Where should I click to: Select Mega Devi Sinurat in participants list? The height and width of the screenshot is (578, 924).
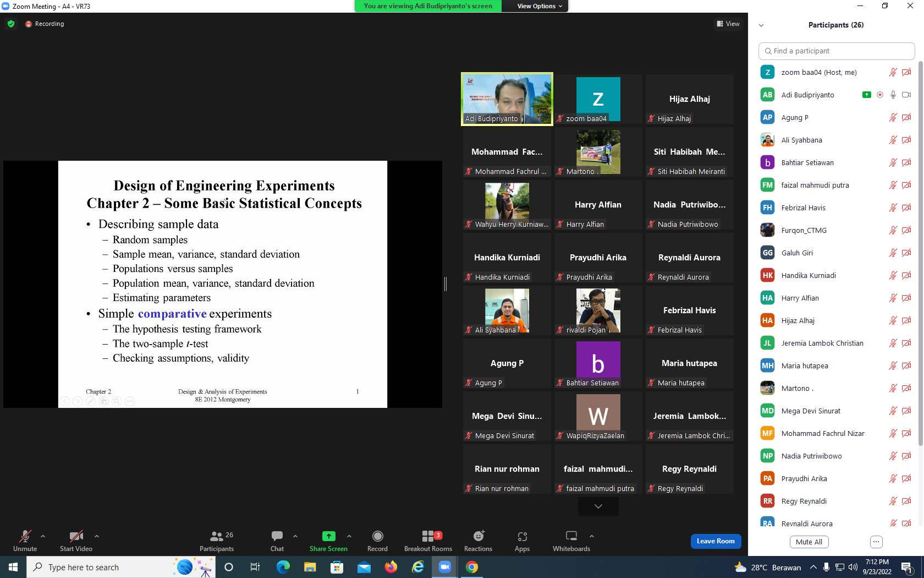(x=836, y=411)
